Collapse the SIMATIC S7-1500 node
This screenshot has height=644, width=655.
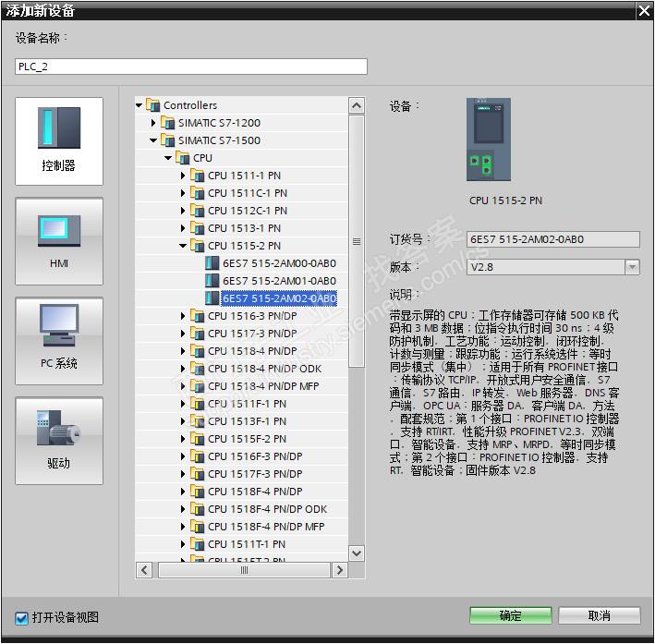(x=153, y=140)
